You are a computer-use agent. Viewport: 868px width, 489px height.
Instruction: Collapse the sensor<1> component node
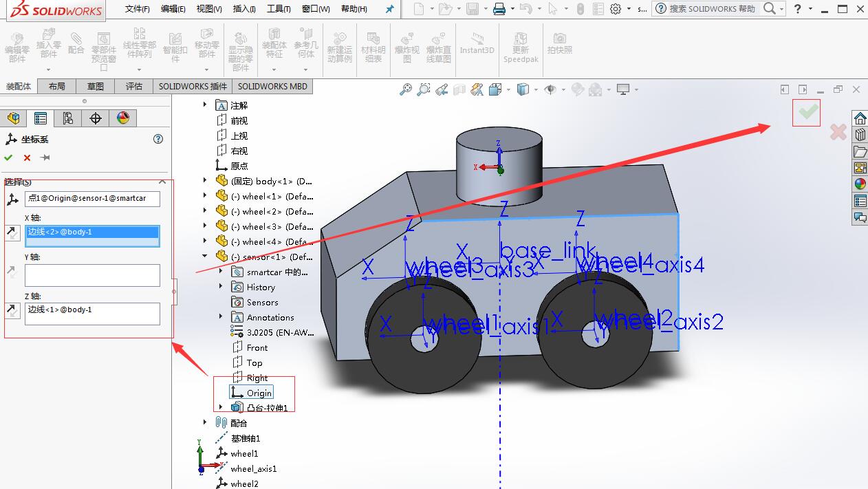205,257
